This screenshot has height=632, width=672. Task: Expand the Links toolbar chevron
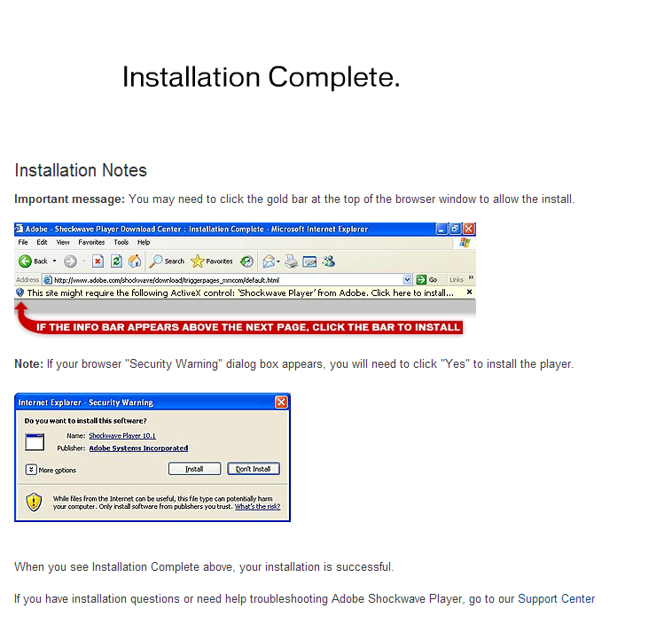tap(471, 278)
